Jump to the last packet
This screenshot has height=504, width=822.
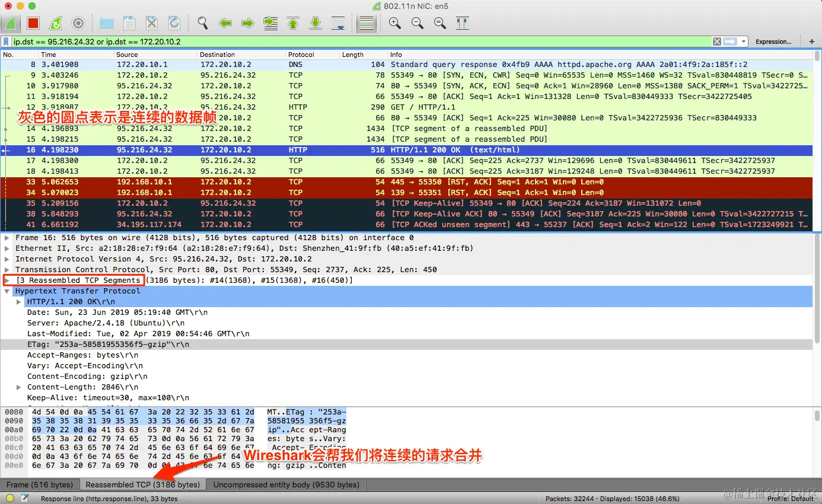(x=316, y=23)
